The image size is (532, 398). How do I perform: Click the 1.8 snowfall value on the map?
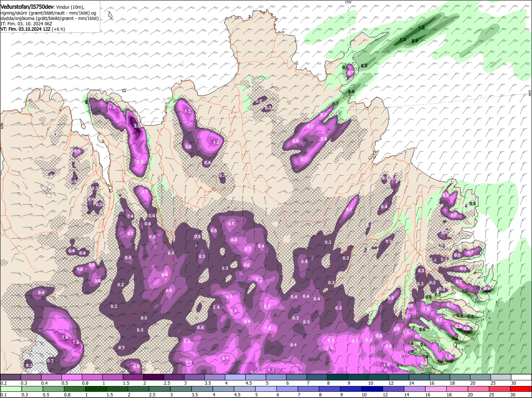(x=76, y=342)
